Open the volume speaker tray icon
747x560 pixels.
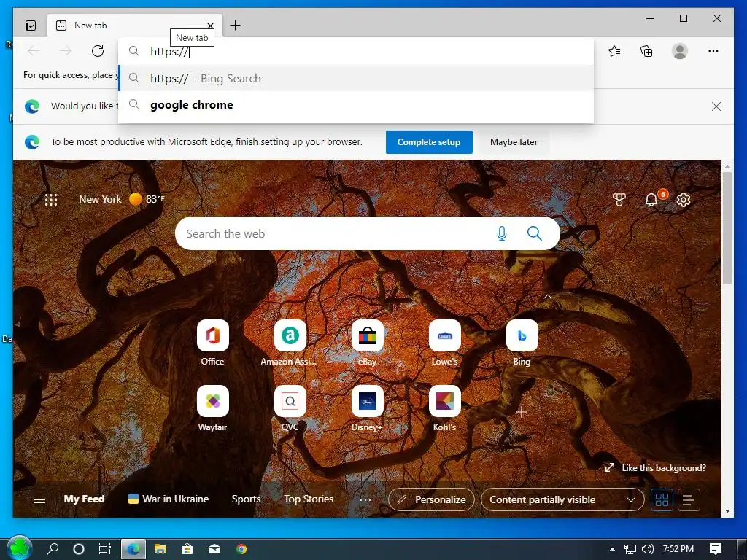pyautogui.click(x=648, y=549)
